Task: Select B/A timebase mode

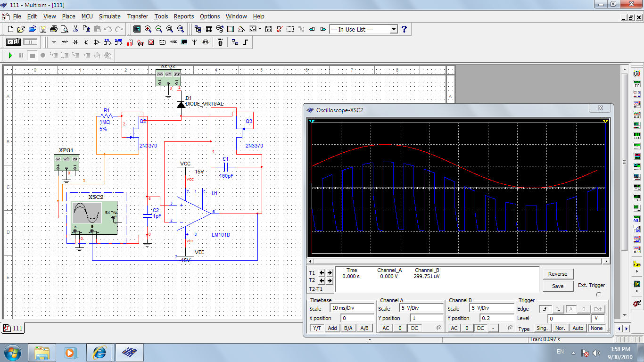Action: pos(348,328)
